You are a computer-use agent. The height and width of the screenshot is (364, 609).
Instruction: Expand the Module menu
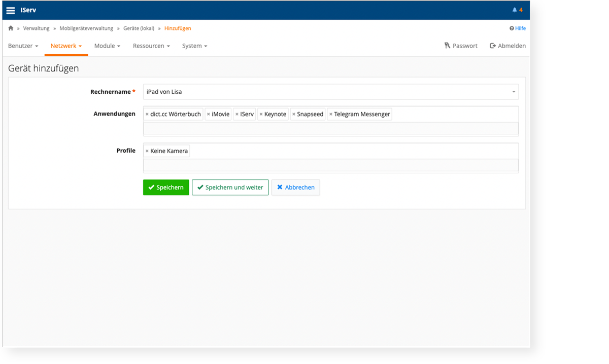click(107, 46)
